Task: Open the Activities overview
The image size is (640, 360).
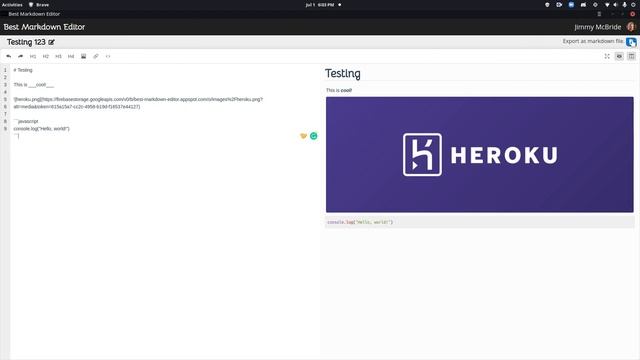Action: pyautogui.click(x=12, y=5)
